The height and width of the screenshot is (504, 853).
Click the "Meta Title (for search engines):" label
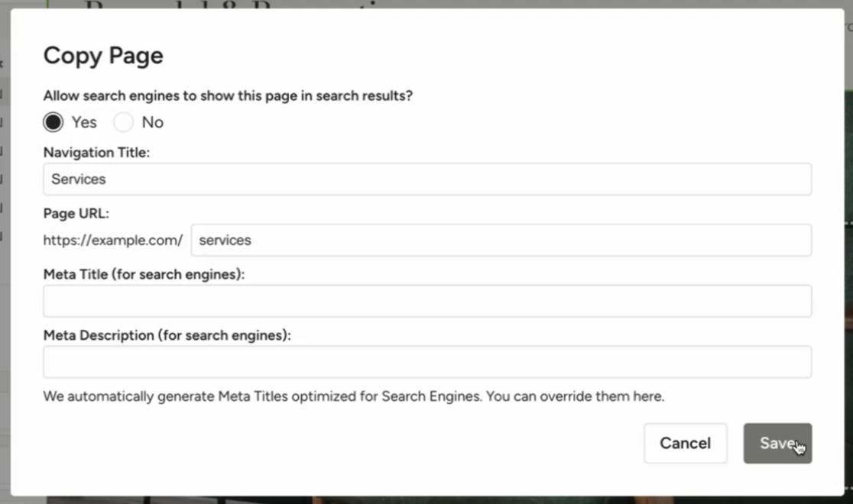pos(144,274)
